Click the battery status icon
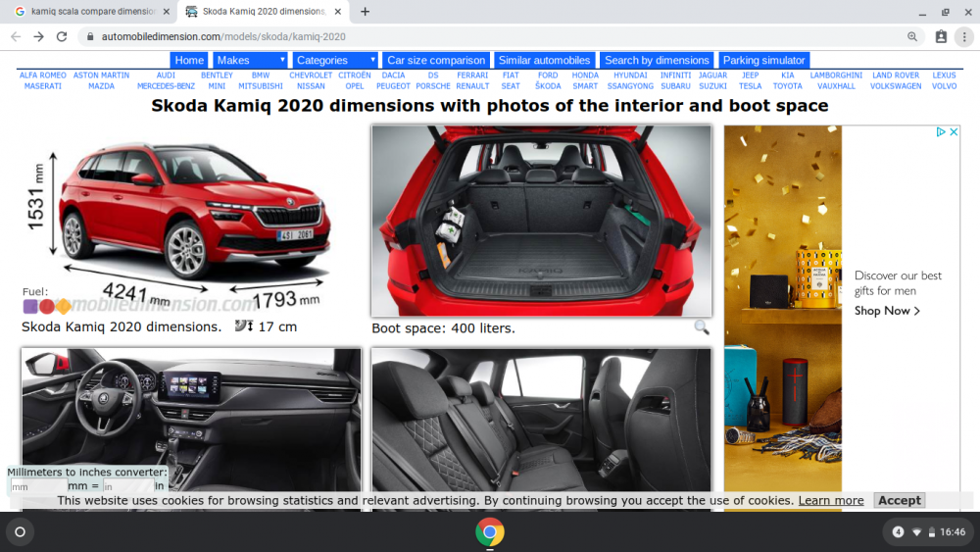 tap(931, 532)
